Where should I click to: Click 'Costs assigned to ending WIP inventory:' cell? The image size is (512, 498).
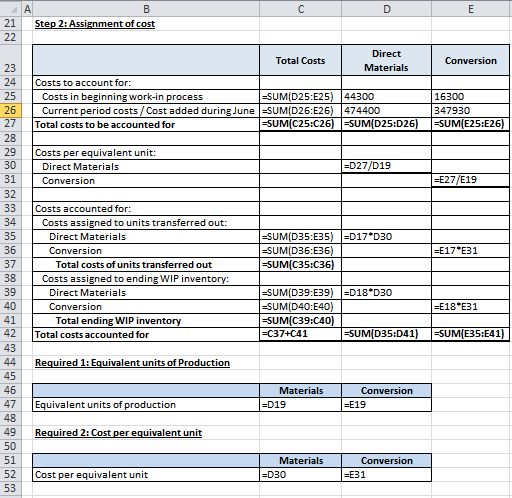[x=146, y=278]
